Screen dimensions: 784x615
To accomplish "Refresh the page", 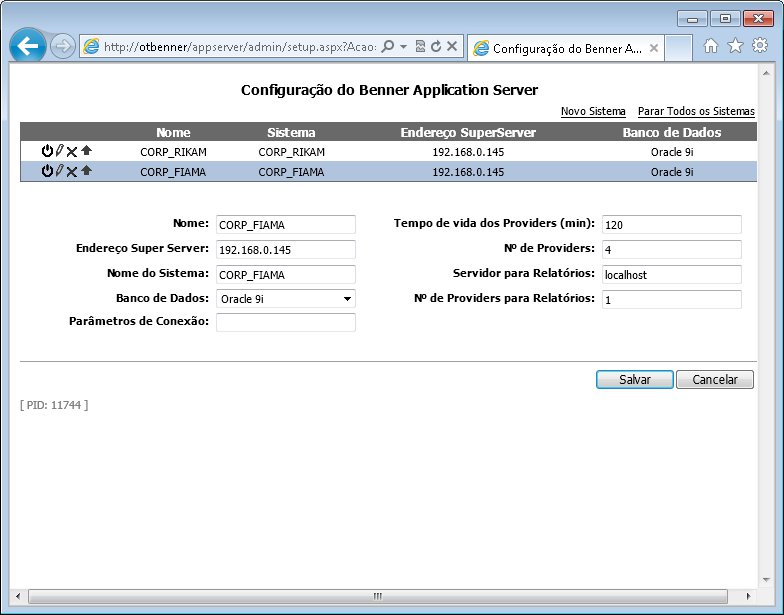I will [x=436, y=46].
